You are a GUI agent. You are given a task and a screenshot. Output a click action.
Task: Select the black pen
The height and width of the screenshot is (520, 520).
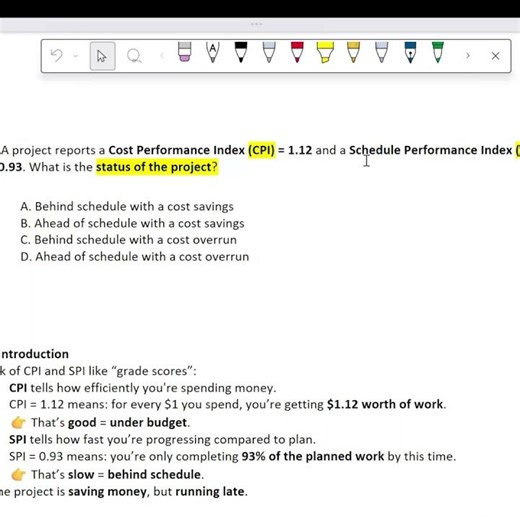click(x=241, y=52)
